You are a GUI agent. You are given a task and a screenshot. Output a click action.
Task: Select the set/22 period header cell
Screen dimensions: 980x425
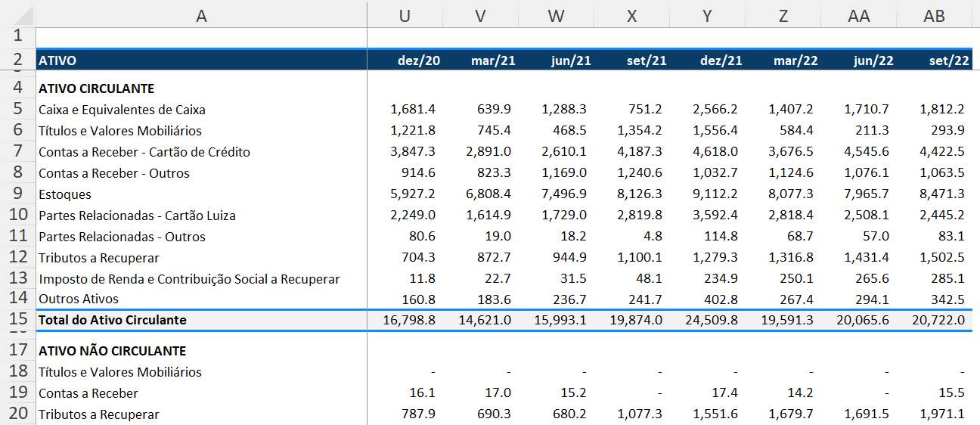[934, 60]
